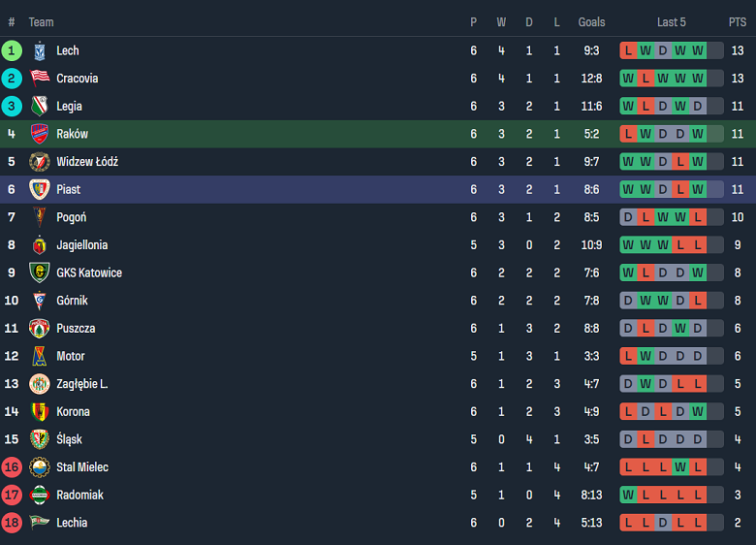Click Piast team logo icon
Image resolution: width=756 pixels, height=545 pixels.
[39, 189]
